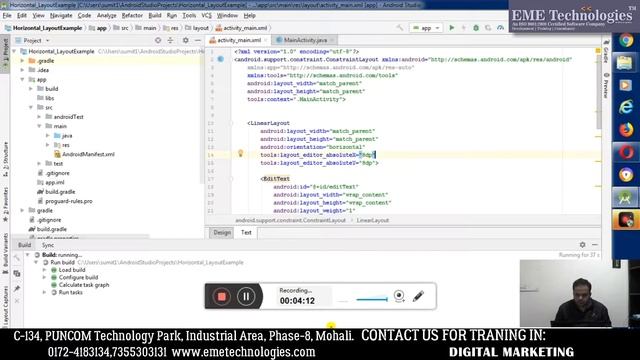Expand the java folder
Image resolution: width=640 pixels, height=360 pixels.
click(48, 136)
